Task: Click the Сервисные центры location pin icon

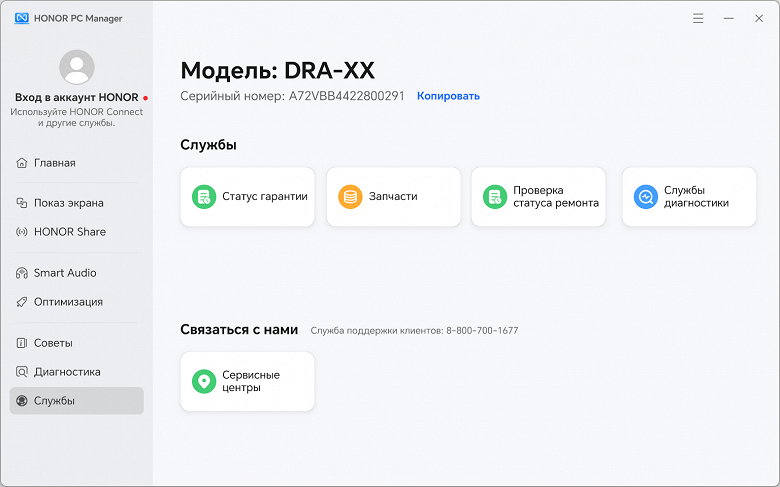Action: point(204,381)
